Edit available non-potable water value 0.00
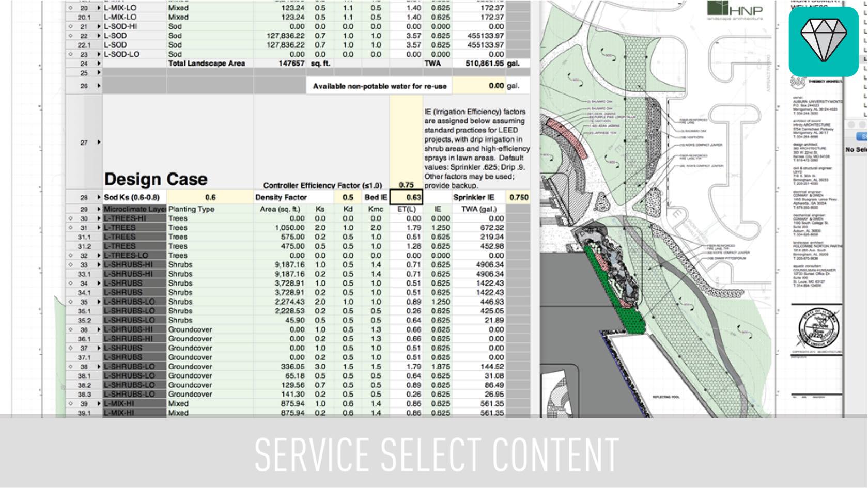The image size is (868, 488). tap(478, 86)
